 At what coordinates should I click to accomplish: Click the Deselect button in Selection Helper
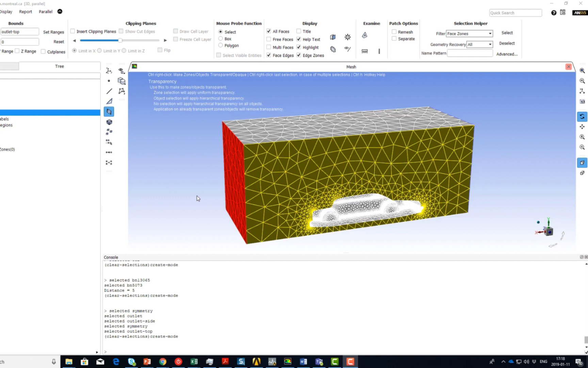click(x=507, y=43)
